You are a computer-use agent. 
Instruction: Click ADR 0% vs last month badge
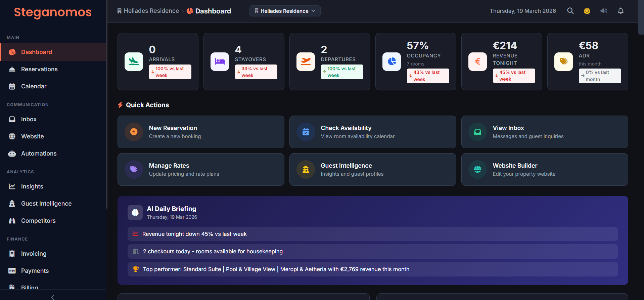pyautogui.click(x=600, y=76)
